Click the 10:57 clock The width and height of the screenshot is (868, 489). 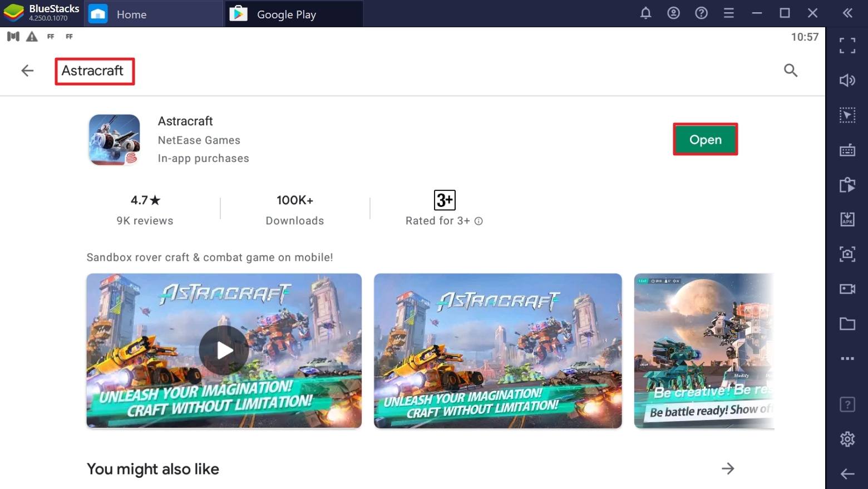click(x=805, y=37)
